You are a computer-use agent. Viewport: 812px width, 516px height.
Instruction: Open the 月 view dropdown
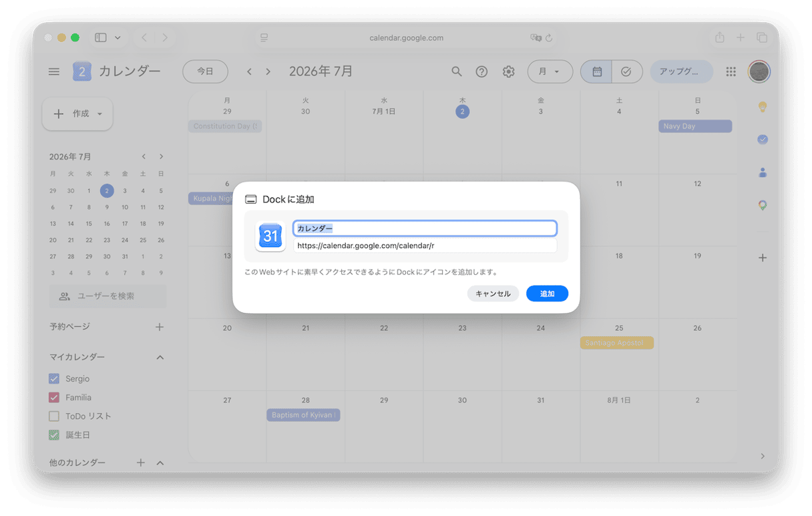click(x=550, y=72)
